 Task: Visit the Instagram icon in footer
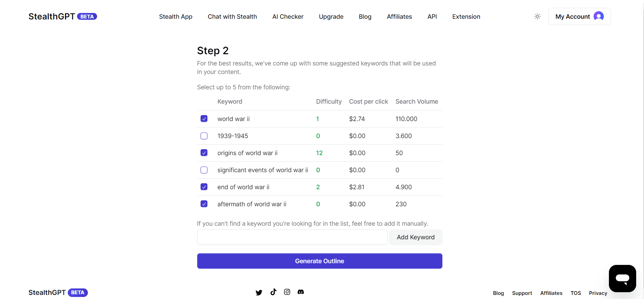click(287, 292)
